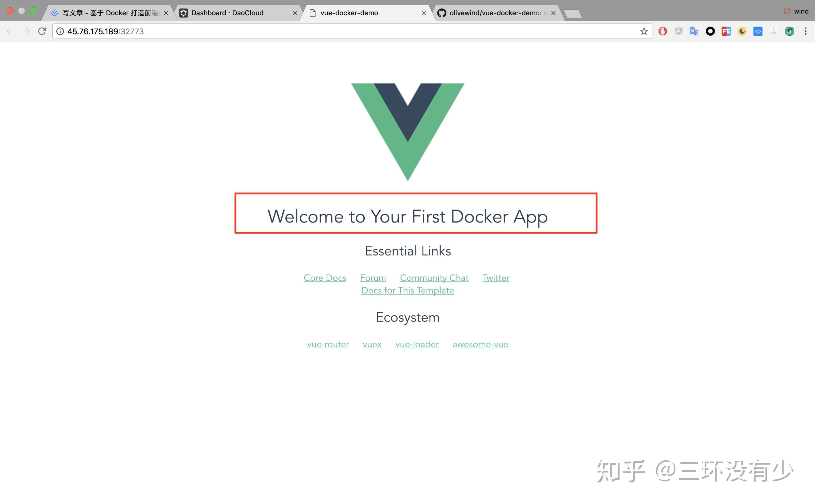
Task: Close the vue-docker-demo tab
Action: [x=424, y=13]
